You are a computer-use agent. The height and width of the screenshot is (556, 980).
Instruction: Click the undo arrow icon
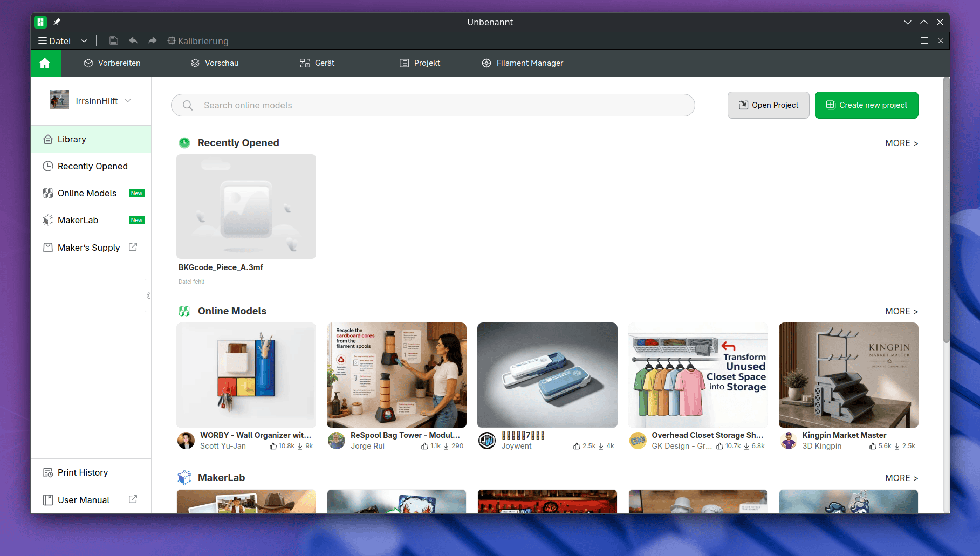133,40
